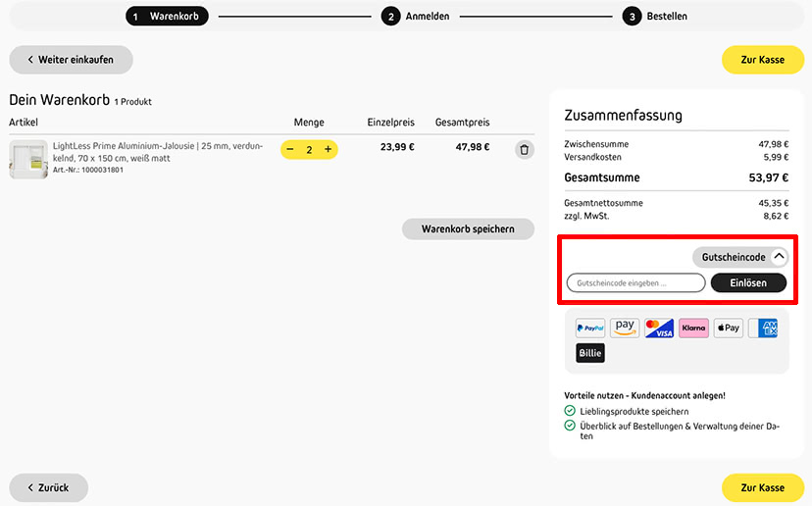Choose the Mastercard Visa payment icon
Viewport: 812px width, 506px height.
click(659, 328)
